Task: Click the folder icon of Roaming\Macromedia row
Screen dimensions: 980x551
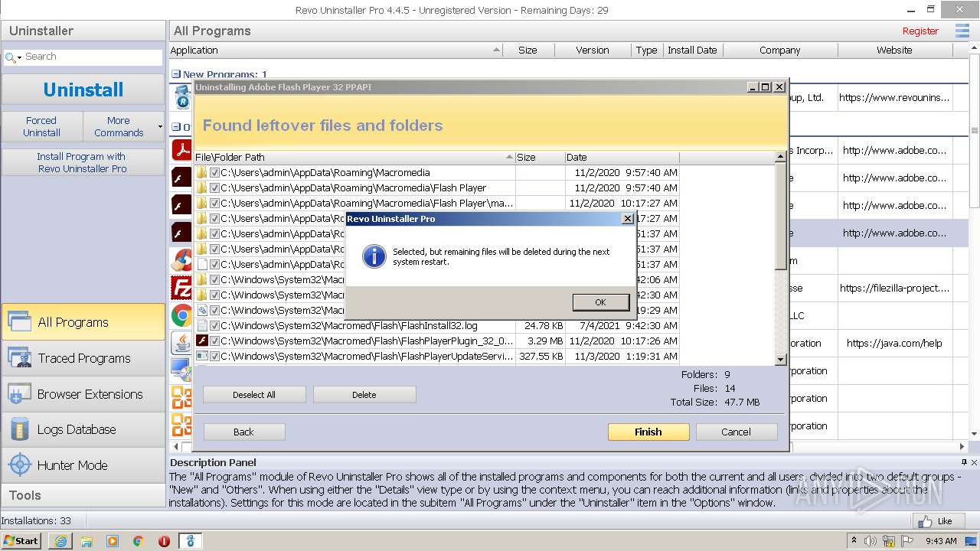Action: 202,173
